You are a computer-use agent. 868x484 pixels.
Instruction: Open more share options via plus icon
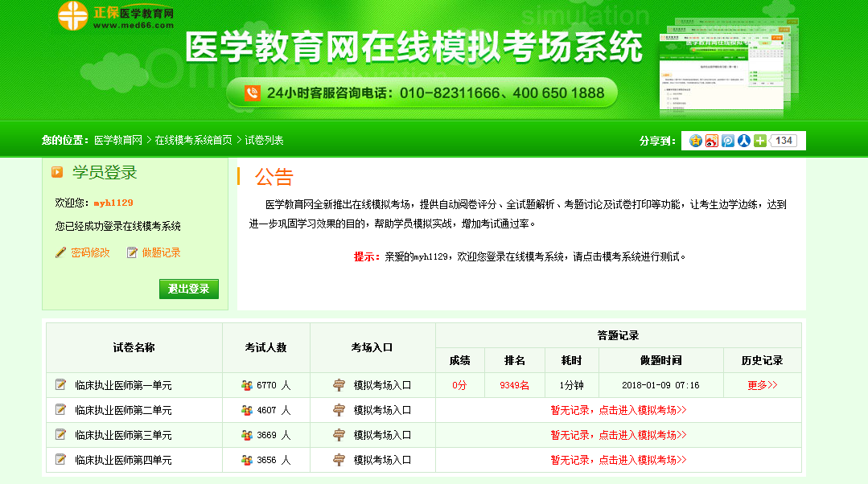point(759,140)
